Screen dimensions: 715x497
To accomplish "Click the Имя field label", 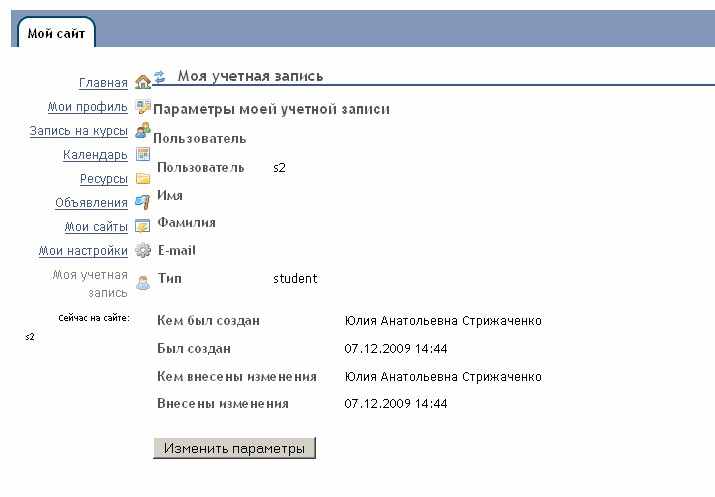I will pos(170,195).
